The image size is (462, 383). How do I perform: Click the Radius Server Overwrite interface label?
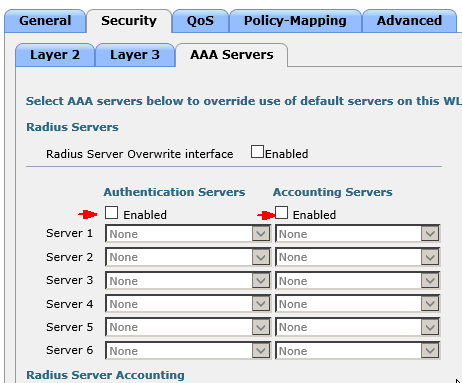coord(140,154)
